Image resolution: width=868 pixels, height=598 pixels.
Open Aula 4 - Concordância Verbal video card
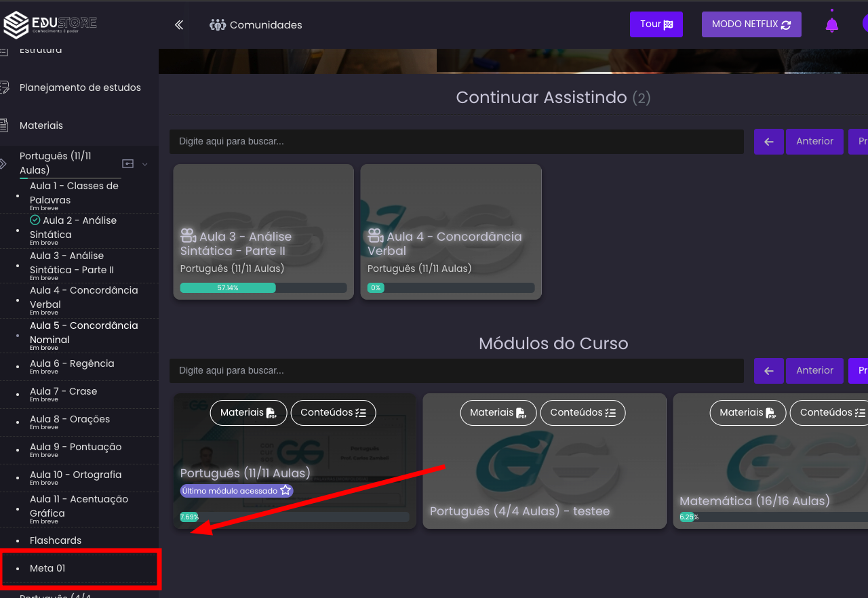pyautogui.click(x=451, y=232)
